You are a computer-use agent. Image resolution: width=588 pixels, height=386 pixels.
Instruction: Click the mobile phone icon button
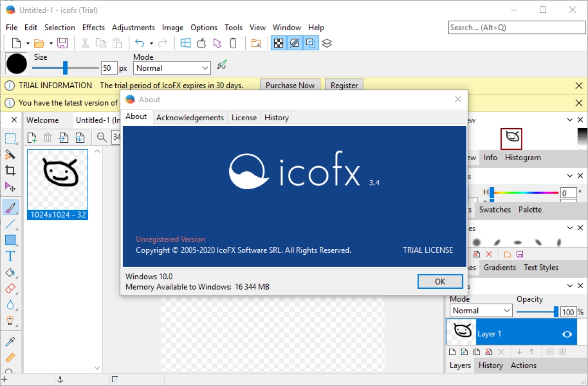233,43
